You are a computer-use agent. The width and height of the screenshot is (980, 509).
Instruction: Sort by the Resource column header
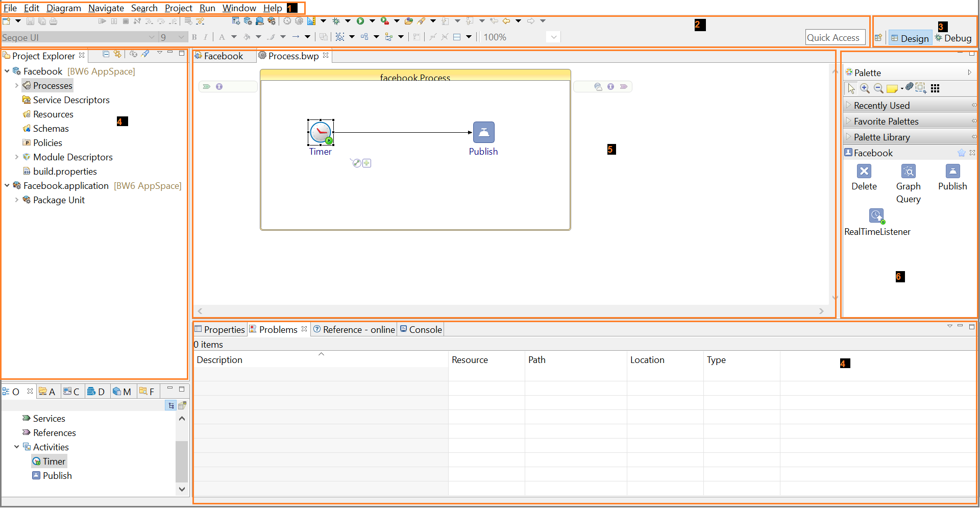click(x=486, y=360)
